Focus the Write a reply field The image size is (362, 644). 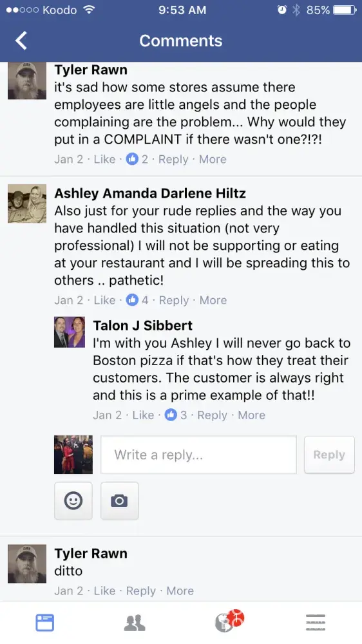(x=198, y=455)
